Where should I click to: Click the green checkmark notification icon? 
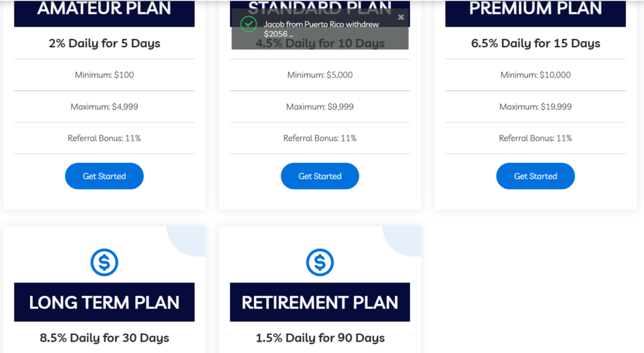coord(248,25)
